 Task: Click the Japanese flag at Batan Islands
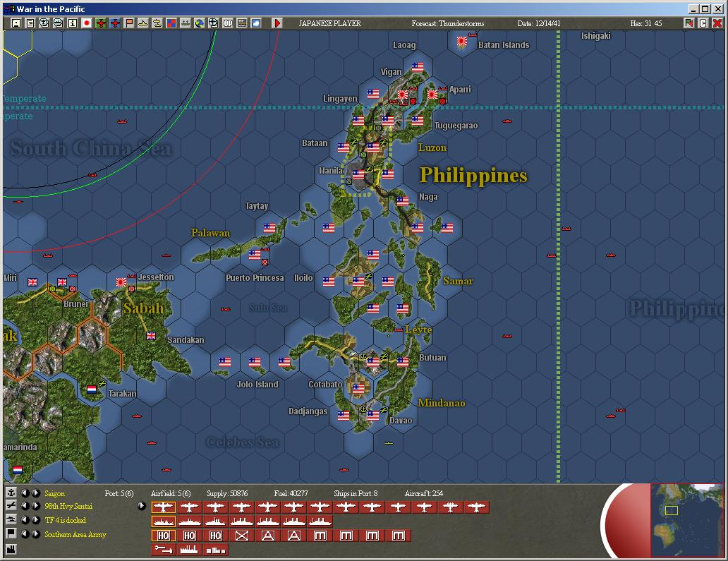pos(462,42)
